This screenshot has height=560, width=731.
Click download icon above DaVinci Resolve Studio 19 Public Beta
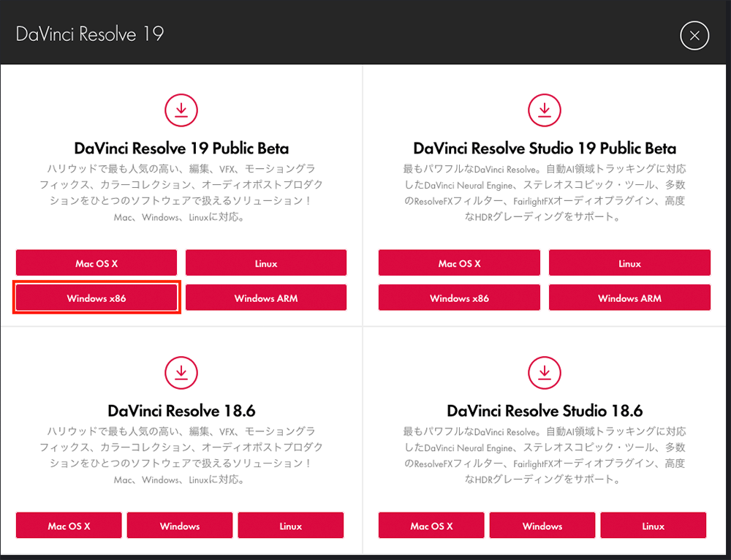pyautogui.click(x=544, y=110)
